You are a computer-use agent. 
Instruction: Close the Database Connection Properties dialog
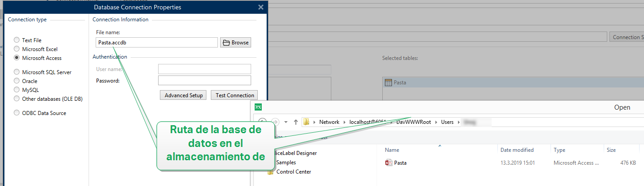tap(261, 7)
